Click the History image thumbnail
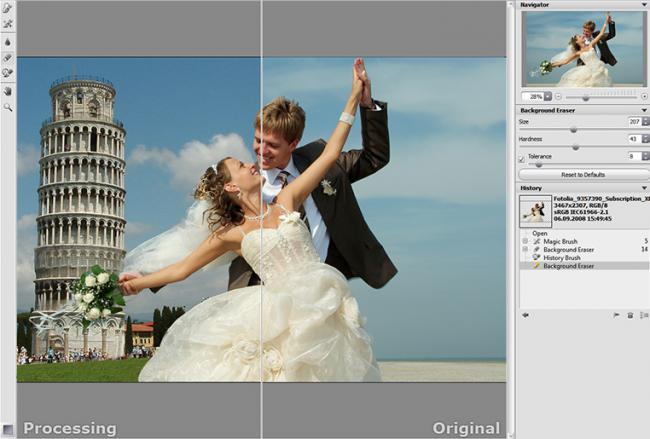Image resolution: width=650 pixels, height=439 pixels. coord(536,211)
